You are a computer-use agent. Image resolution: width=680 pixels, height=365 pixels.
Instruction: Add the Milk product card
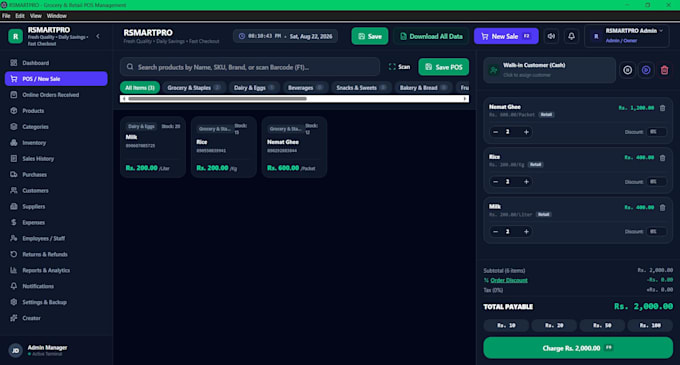(x=153, y=147)
